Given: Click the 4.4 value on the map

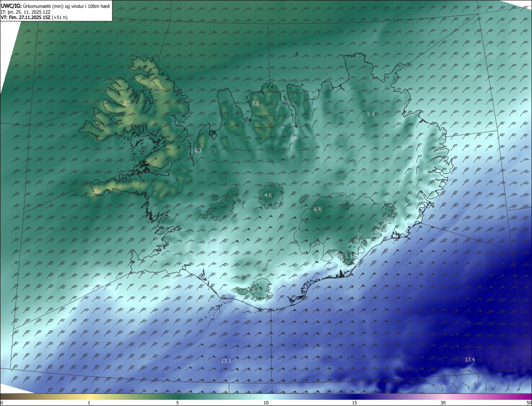Looking at the screenshot, I should point(317,210).
